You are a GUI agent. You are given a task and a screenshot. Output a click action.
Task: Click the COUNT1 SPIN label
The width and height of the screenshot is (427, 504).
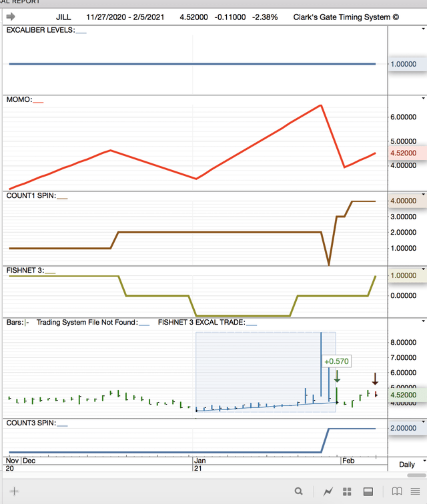[31, 195]
